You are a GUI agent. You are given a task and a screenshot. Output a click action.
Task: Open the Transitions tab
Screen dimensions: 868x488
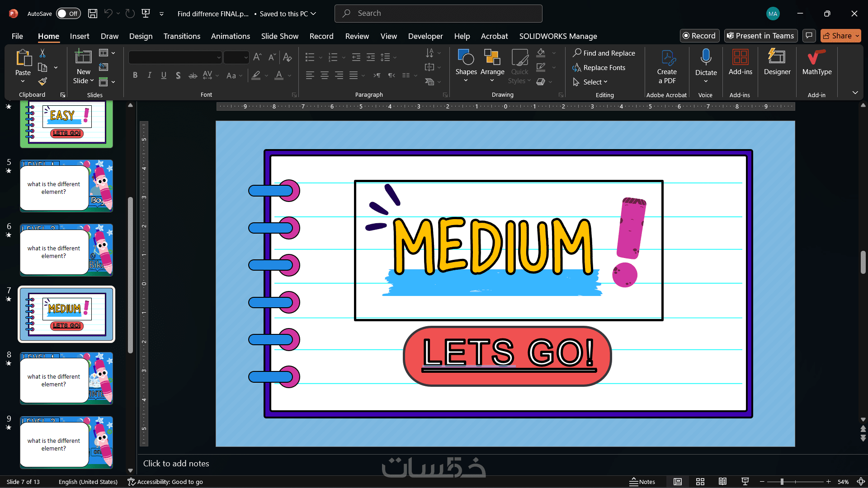click(x=182, y=36)
